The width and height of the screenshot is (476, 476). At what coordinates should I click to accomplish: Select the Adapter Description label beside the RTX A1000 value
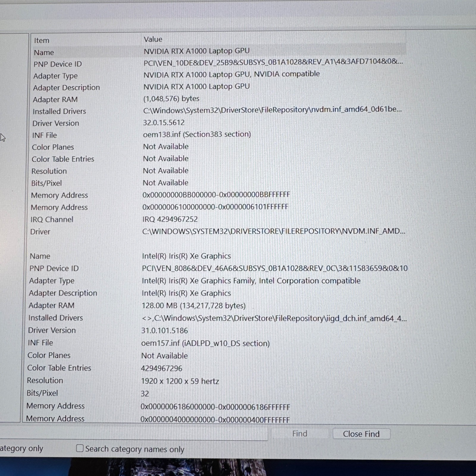click(66, 88)
